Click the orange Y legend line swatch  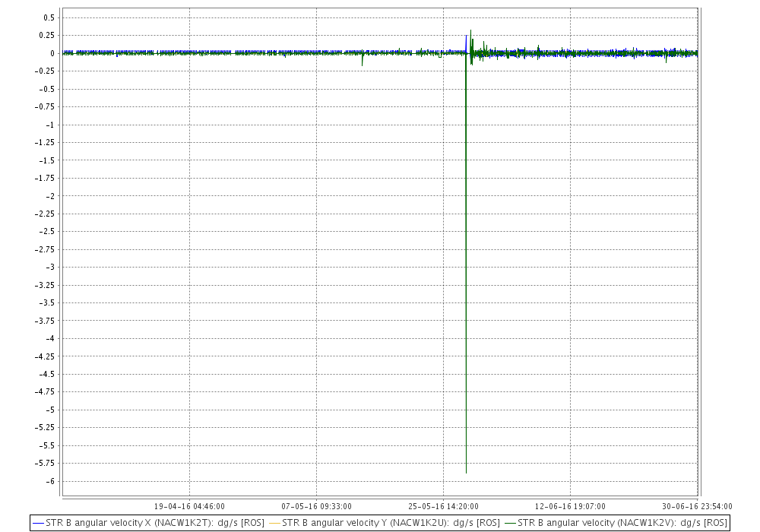[x=274, y=524]
